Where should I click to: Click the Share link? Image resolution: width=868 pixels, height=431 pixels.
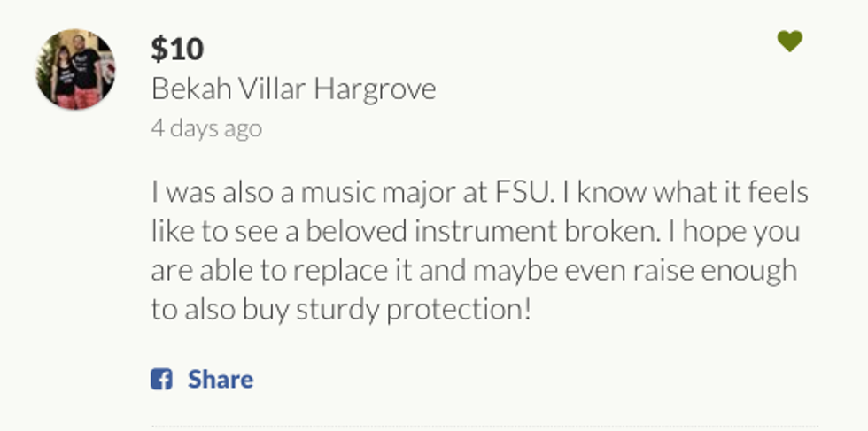click(x=220, y=380)
